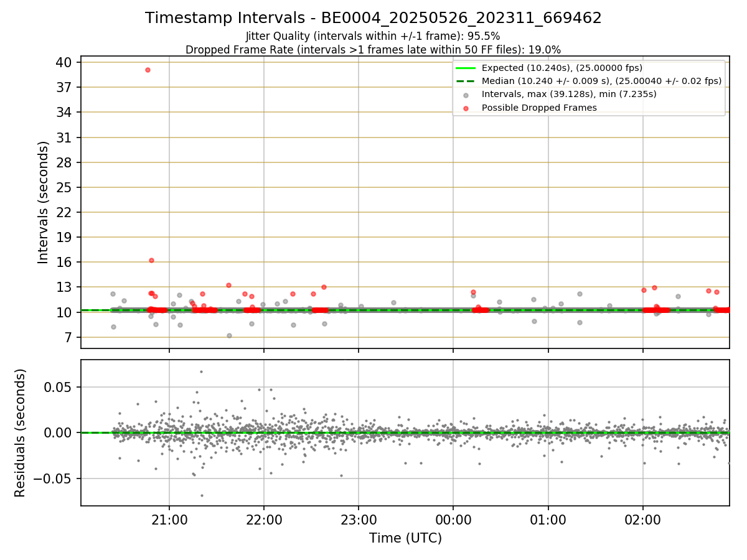Image resolution: width=747 pixels, height=560 pixels.
Task: Click the gray dot marker in legend
Action: pyautogui.click(x=466, y=95)
